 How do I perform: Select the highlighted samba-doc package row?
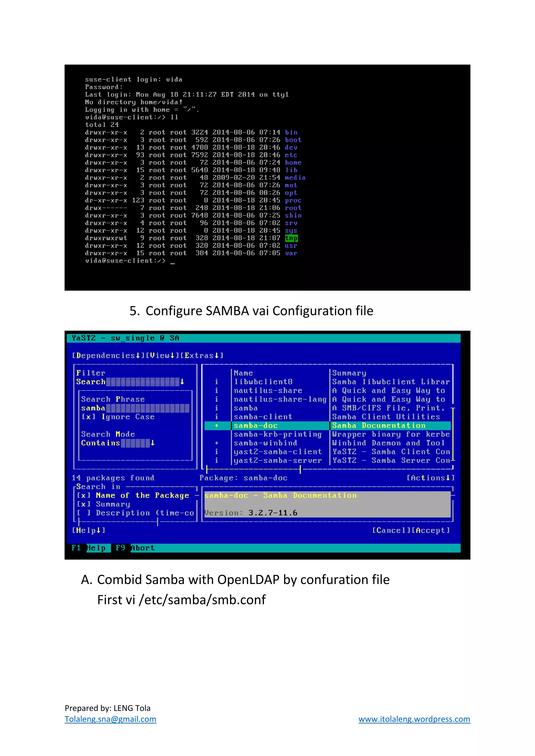pyautogui.click(x=328, y=426)
